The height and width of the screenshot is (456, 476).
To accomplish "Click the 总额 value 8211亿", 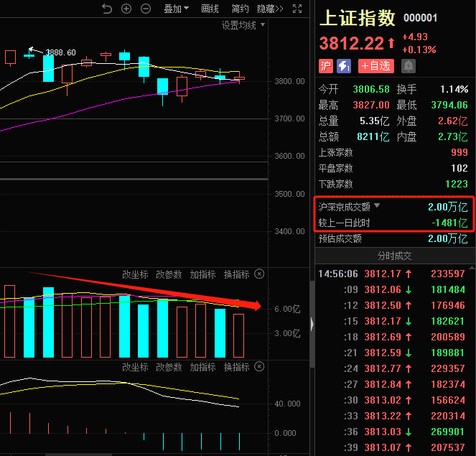I will pyautogui.click(x=373, y=136).
